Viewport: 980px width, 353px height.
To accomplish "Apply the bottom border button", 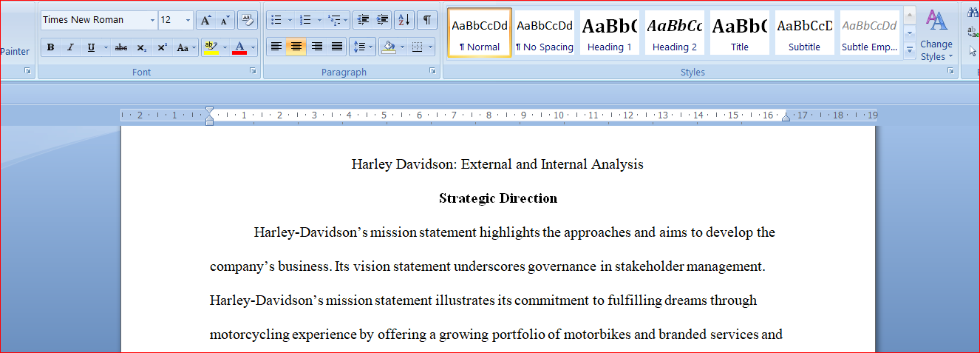I will coord(417,47).
